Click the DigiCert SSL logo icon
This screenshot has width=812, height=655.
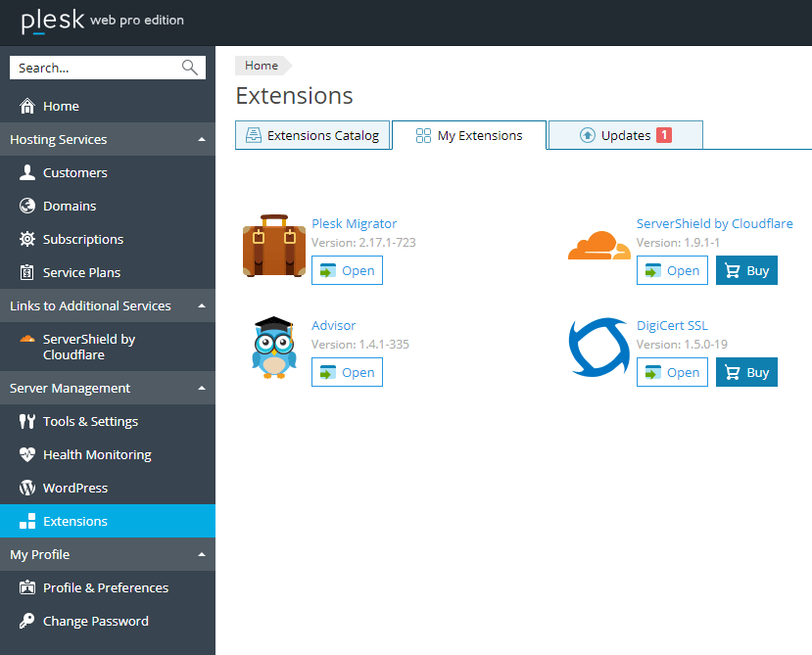pos(597,348)
